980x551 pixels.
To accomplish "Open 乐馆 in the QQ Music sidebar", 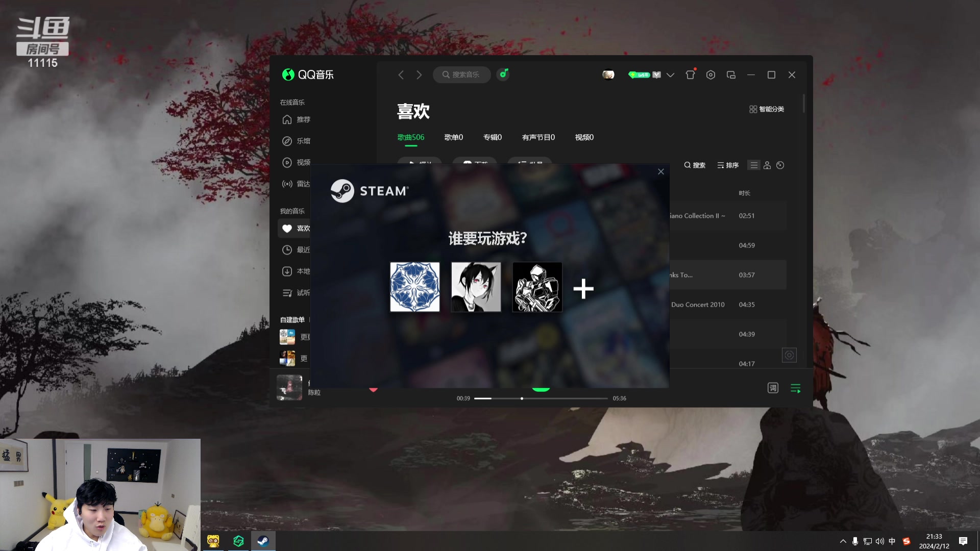I will pyautogui.click(x=296, y=141).
